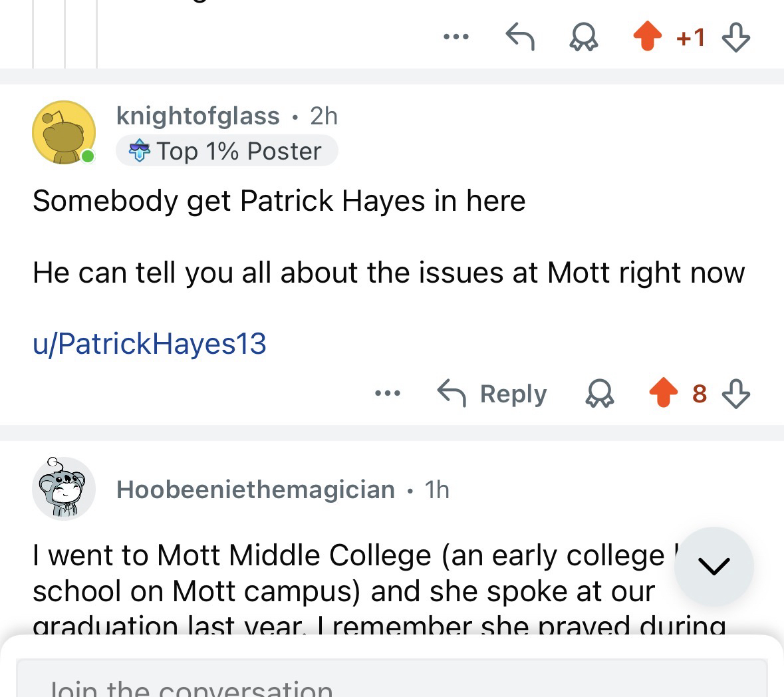Open u/PatrickHayes13 profile link

150,344
